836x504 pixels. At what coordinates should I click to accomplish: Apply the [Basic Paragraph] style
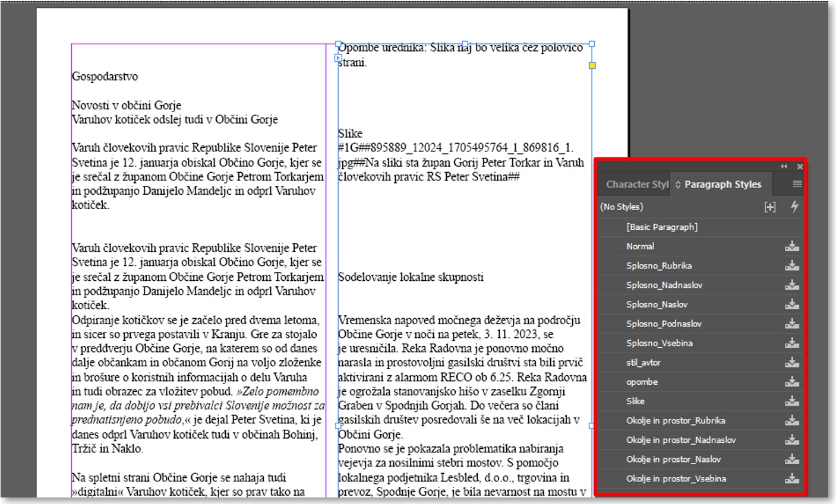tap(661, 227)
